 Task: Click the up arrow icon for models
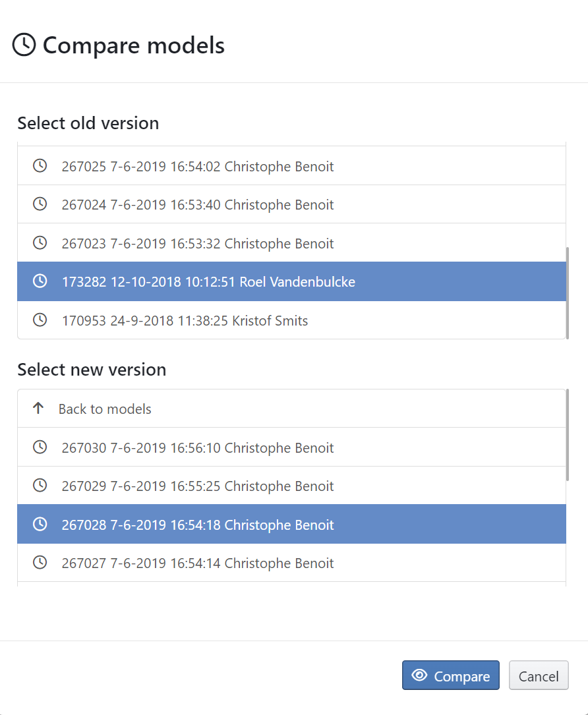point(38,409)
